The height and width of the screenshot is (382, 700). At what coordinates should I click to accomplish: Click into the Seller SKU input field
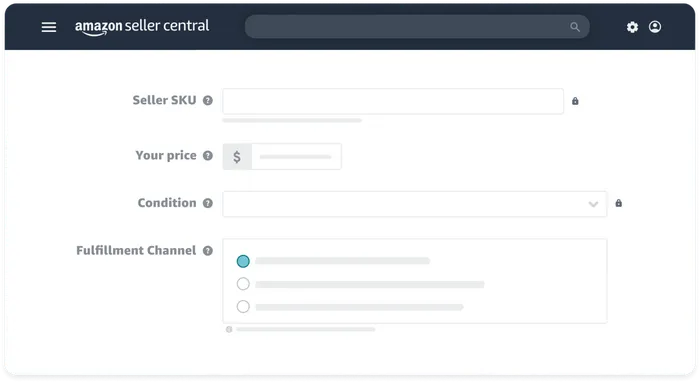pyautogui.click(x=393, y=101)
